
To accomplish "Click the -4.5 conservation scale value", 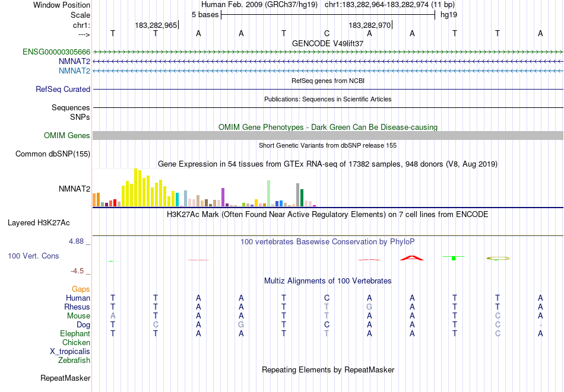I will click(77, 271).
